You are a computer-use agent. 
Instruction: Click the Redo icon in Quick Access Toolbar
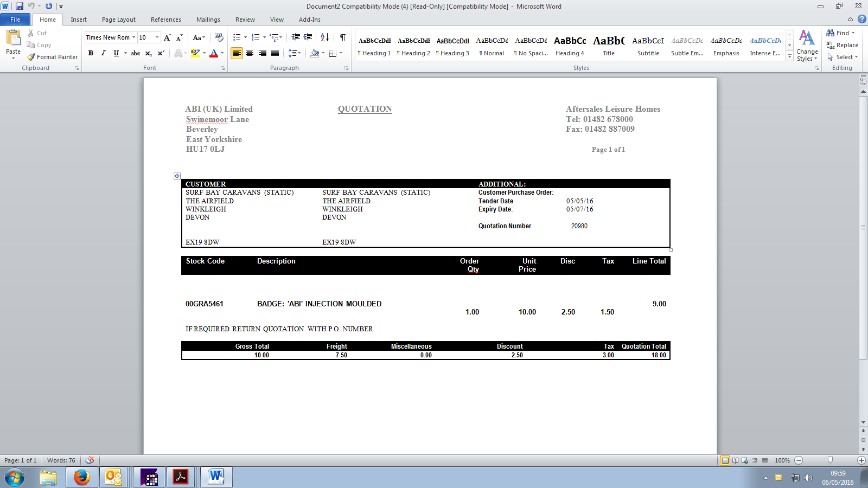[49, 6]
